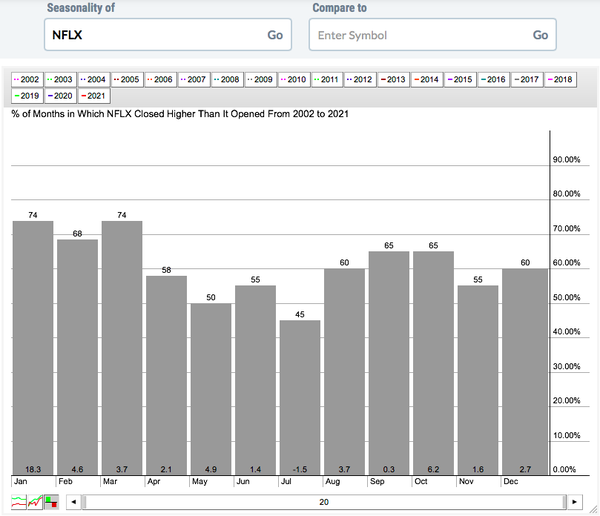Toggle the 2007 year legend
600x516 pixels.
(194, 80)
